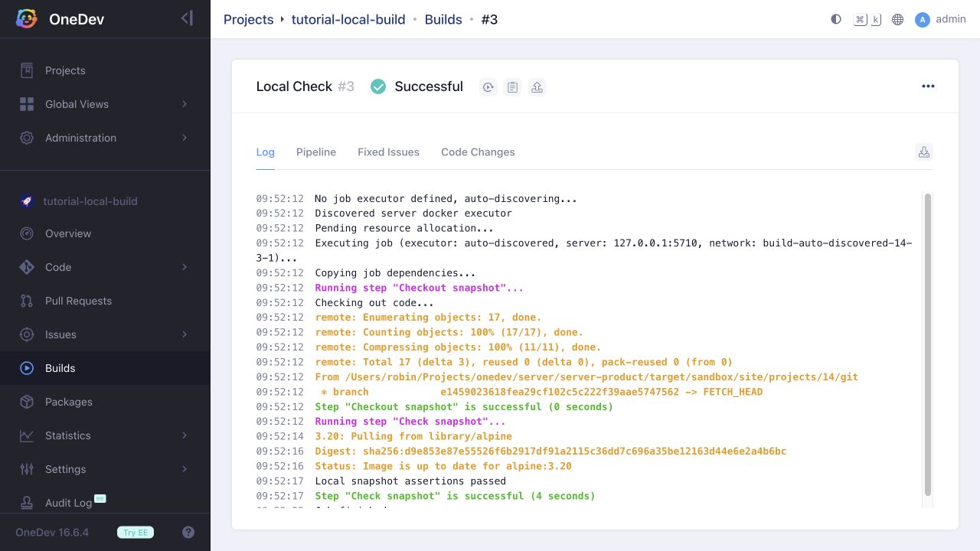Open the language globe selector
980x551 pixels.
[x=898, y=20]
